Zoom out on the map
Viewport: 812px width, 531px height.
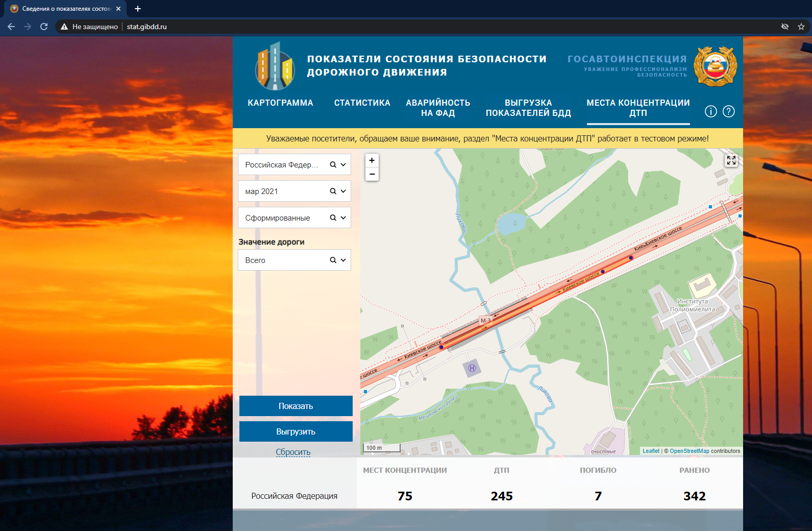(x=372, y=174)
